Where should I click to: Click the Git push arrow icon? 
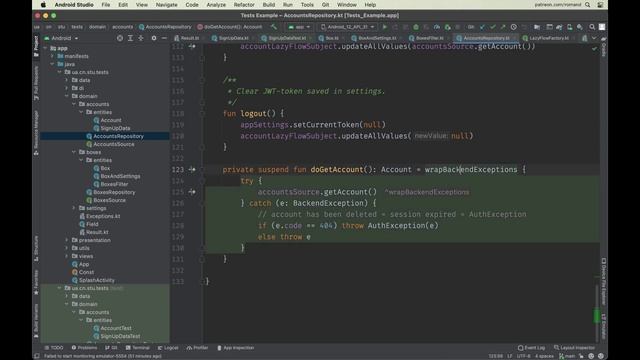tap(503, 27)
